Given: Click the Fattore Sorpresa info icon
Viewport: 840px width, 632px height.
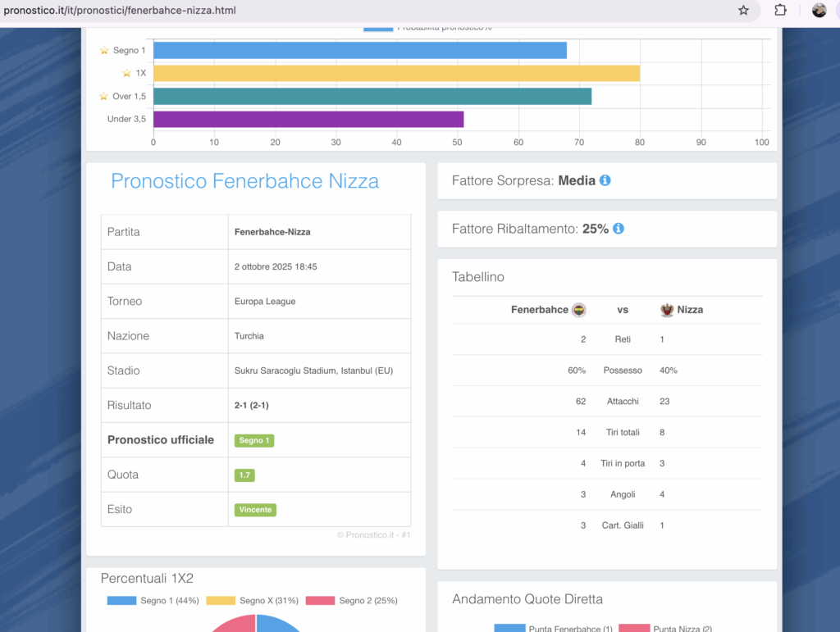Looking at the screenshot, I should [x=605, y=180].
